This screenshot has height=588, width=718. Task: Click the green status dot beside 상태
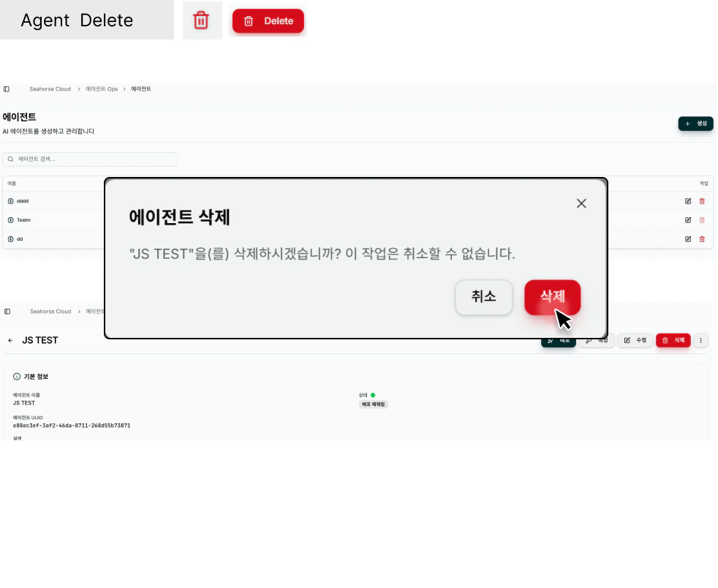point(373,393)
